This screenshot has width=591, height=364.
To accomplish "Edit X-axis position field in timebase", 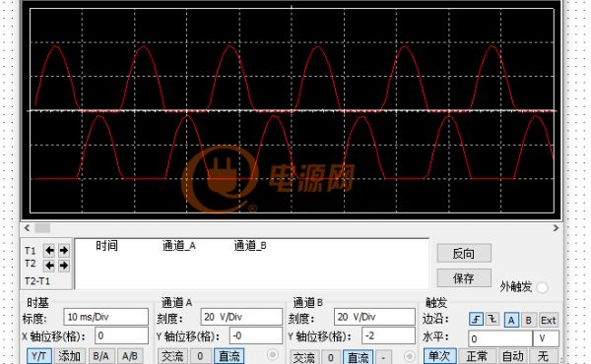I will coord(121,335).
